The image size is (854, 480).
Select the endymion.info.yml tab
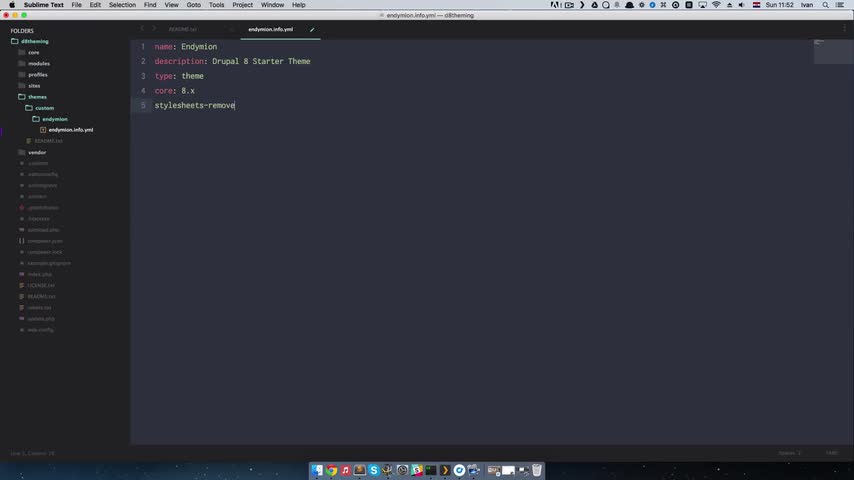(x=271, y=29)
